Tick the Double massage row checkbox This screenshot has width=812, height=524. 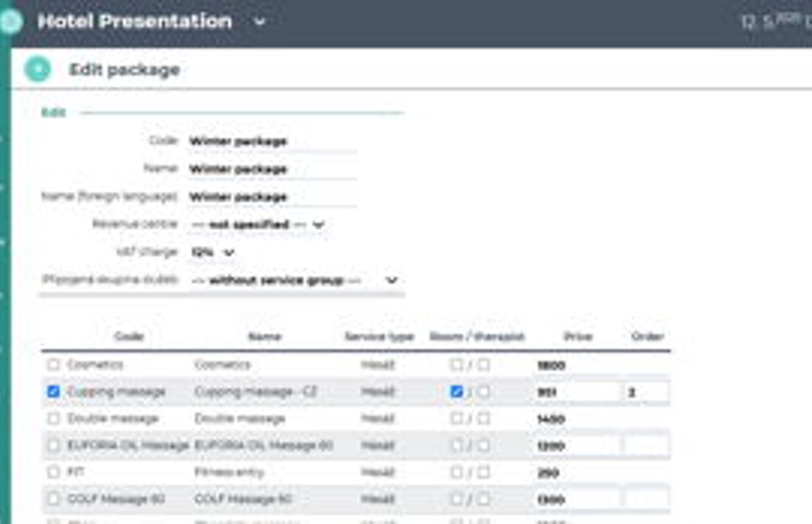tap(53, 418)
